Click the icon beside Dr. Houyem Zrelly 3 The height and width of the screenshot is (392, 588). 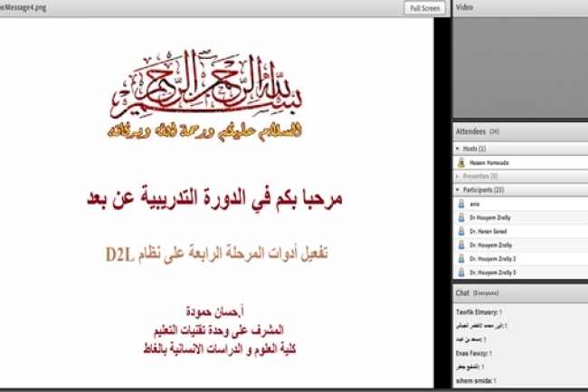pyautogui.click(x=461, y=272)
